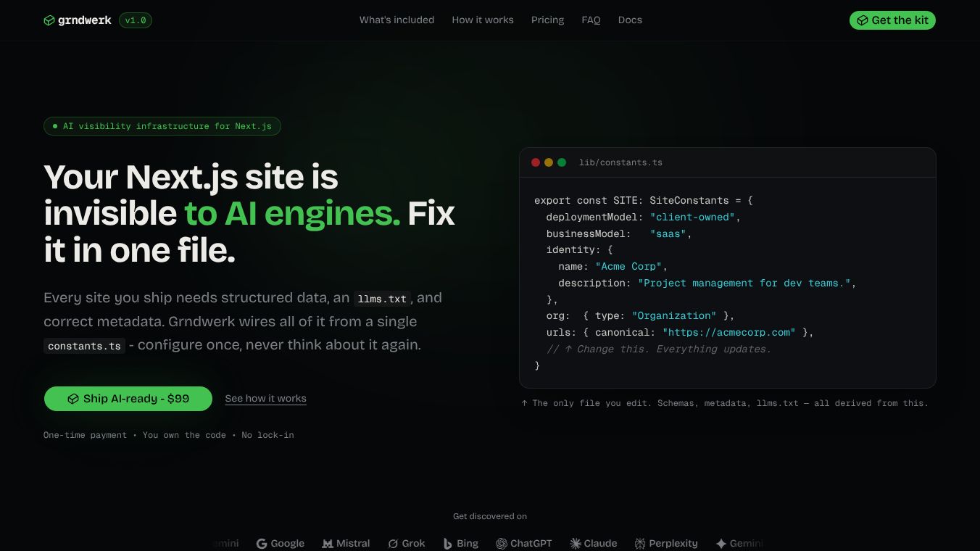
Task: Open the Docs nav link
Action: [630, 20]
